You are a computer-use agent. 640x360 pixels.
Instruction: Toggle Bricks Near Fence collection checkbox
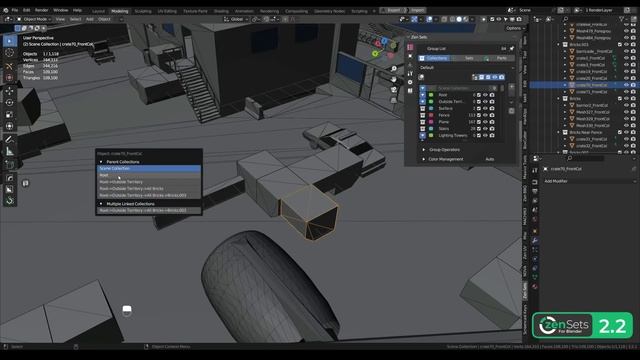[620, 132]
